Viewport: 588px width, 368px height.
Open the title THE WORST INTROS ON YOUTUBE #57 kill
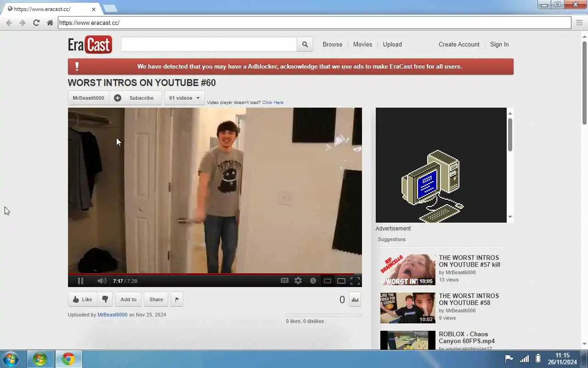pos(469,261)
